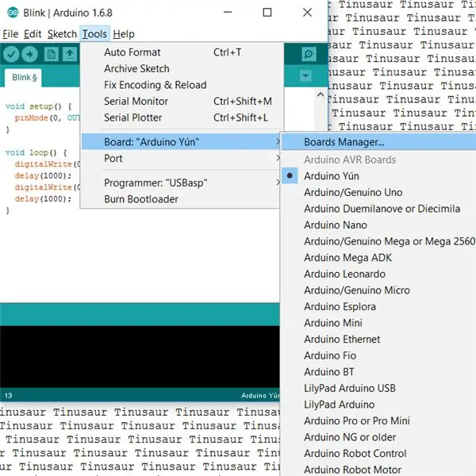Open the Edit menu
Viewport: 476px width, 476px height.
(x=33, y=34)
